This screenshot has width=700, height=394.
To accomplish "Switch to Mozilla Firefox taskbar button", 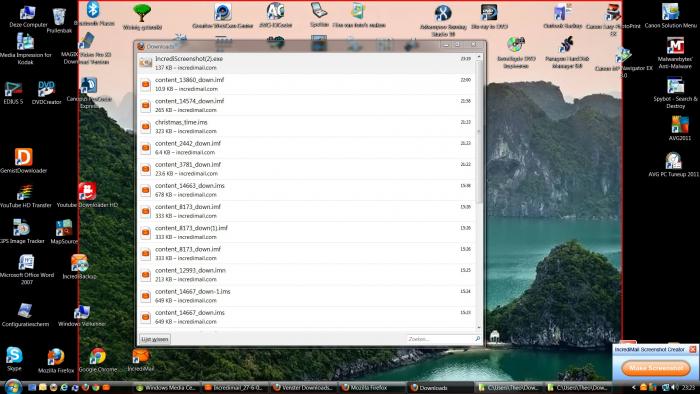I will point(372,388).
